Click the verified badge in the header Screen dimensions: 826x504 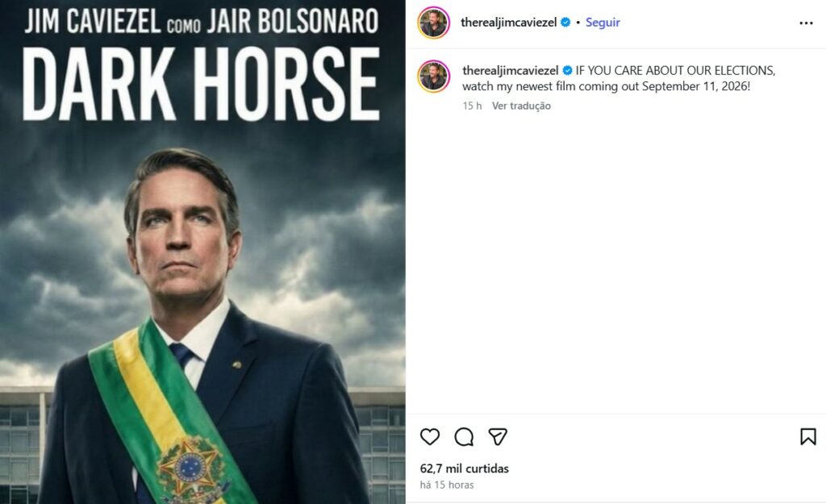(565, 23)
